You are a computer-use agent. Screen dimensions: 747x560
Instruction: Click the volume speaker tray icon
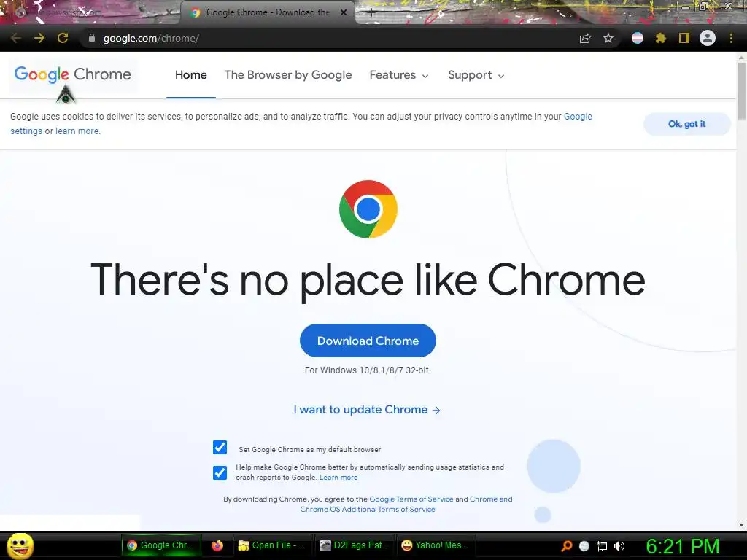tap(619, 546)
